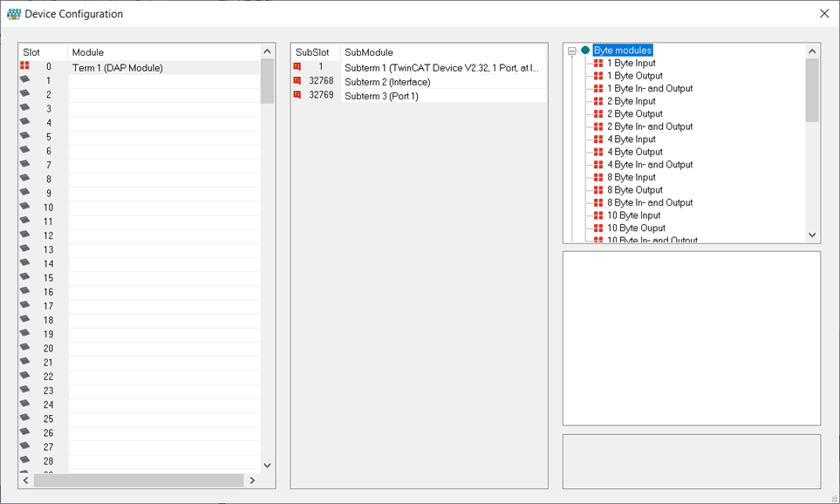Click the right arrow of the horizontal scrollbar
The height and width of the screenshot is (504, 840).
252,480
